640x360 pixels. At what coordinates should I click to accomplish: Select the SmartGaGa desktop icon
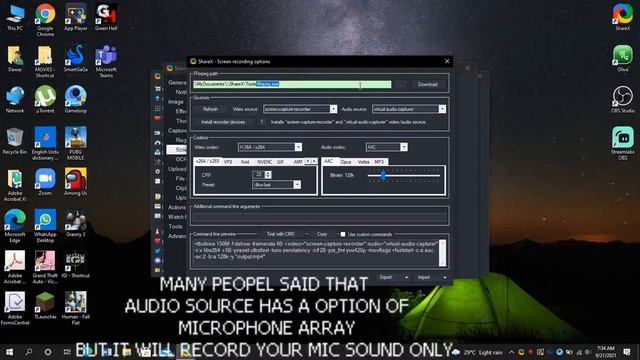(x=76, y=58)
